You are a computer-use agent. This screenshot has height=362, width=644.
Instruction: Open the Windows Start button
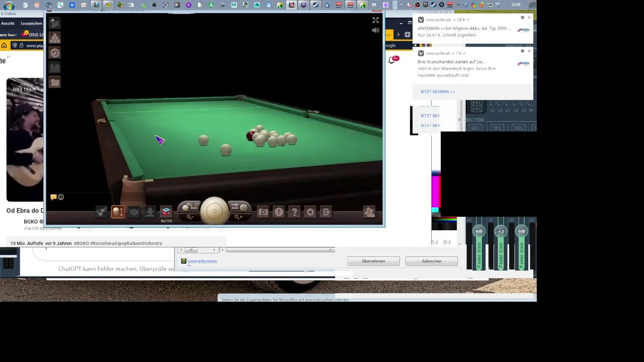click(x=9, y=6)
